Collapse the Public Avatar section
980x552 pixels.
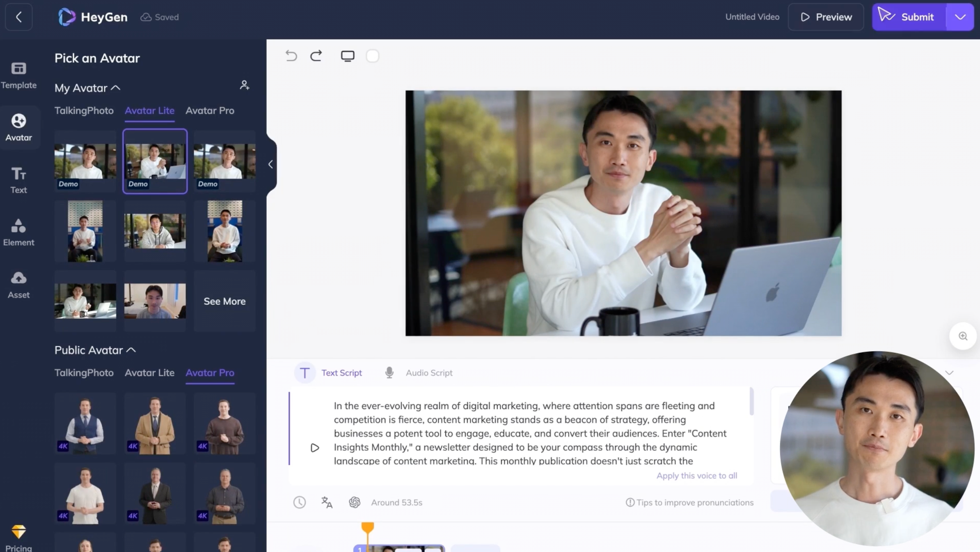[x=131, y=350]
